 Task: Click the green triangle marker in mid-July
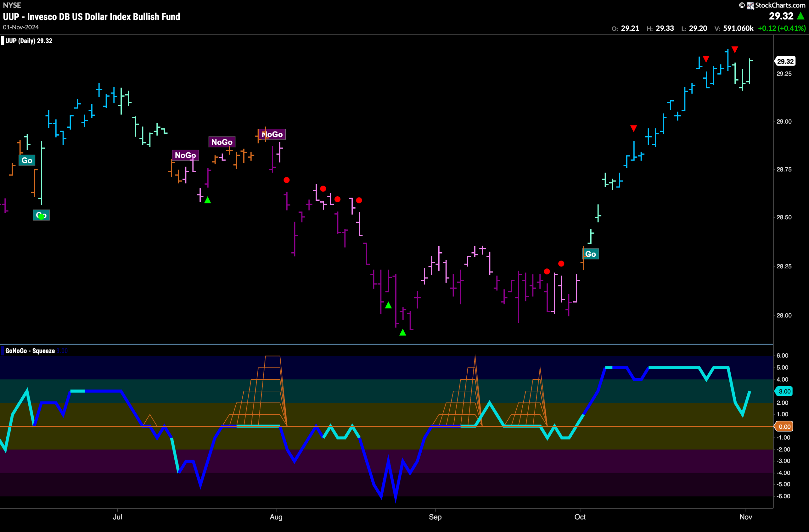[x=208, y=200]
